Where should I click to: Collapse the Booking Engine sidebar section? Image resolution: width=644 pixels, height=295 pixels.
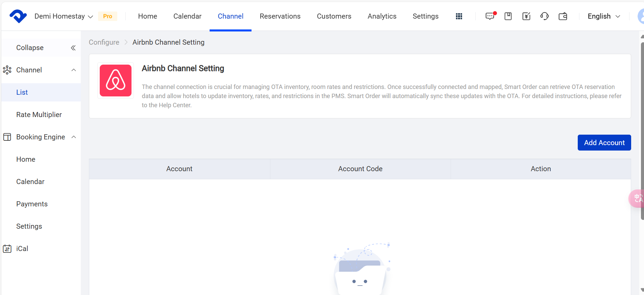click(74, 137)
